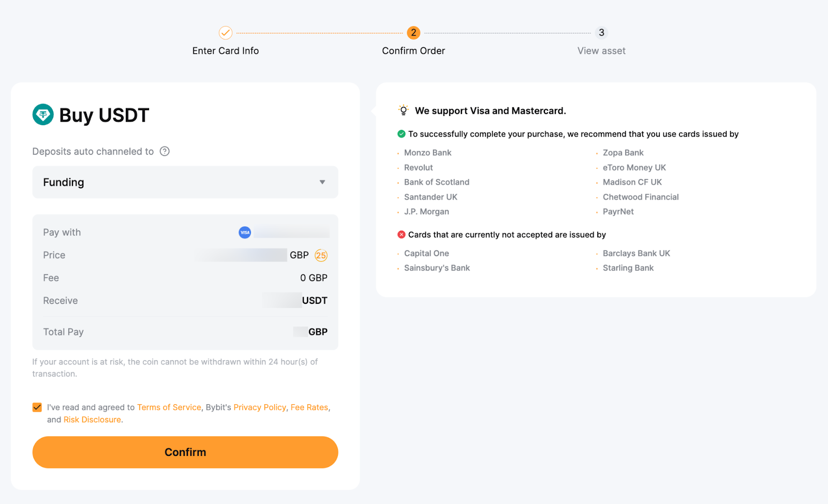Open the Funding account dropdown
Image resolution: width=828 pixels, height=504 pixels.
[x=185, y=182]
